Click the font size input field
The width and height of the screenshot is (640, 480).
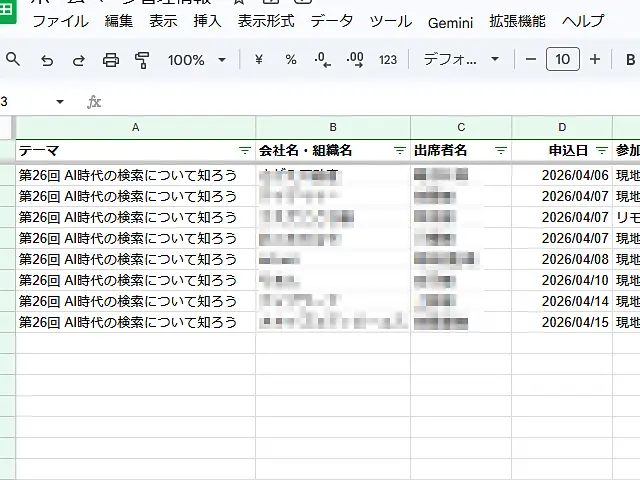tap(563, 60)
